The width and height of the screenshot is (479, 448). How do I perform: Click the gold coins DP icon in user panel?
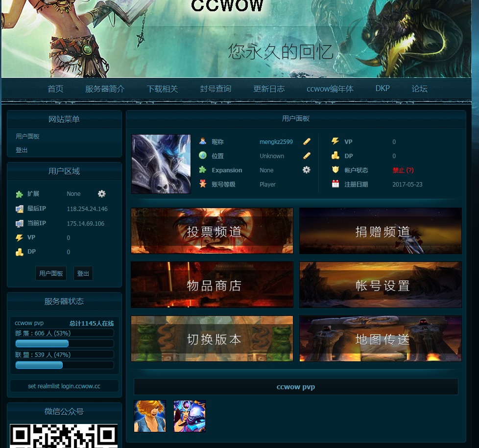tap(335, 156)
